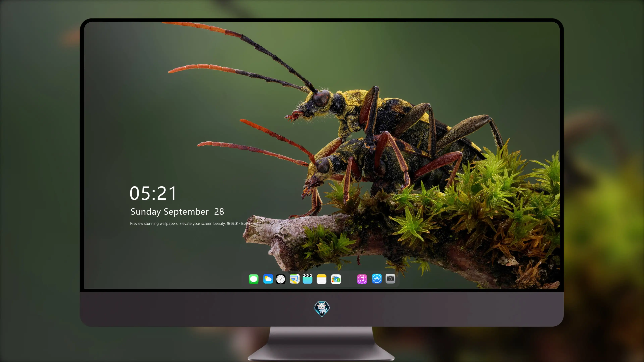Open the Camera app in the dock

pyautogui.click(x=390, y=279)
